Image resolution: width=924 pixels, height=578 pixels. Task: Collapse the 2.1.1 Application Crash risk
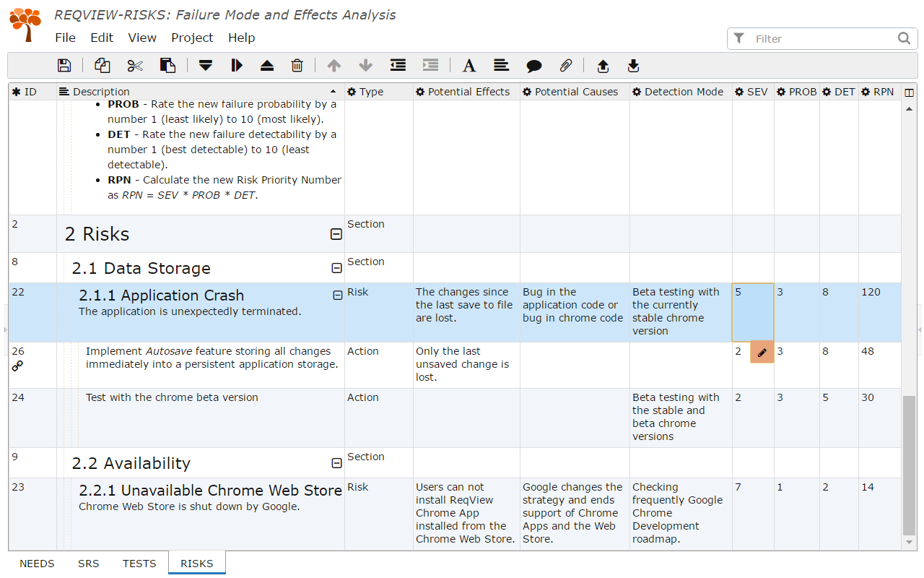(337, 296)
